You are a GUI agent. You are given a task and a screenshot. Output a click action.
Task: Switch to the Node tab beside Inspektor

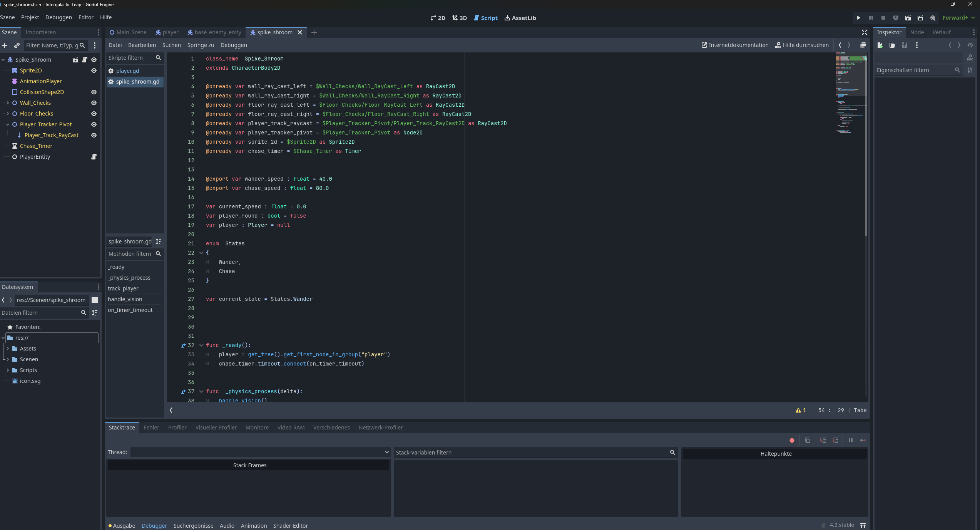pos(917,32)
